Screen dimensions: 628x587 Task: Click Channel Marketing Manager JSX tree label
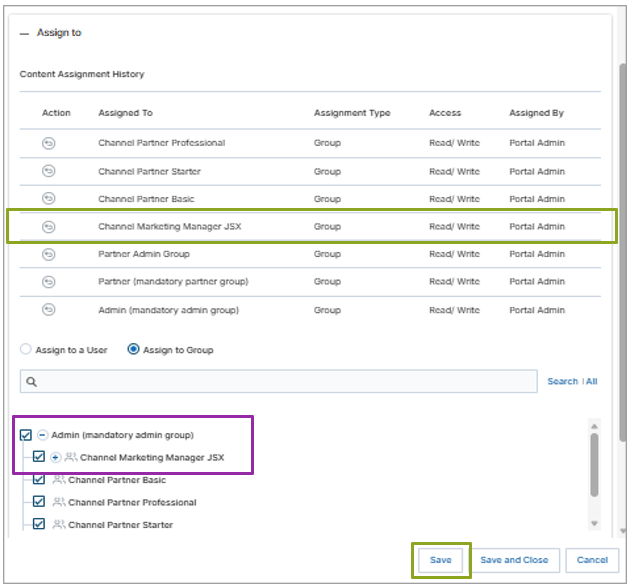[152, 457]
